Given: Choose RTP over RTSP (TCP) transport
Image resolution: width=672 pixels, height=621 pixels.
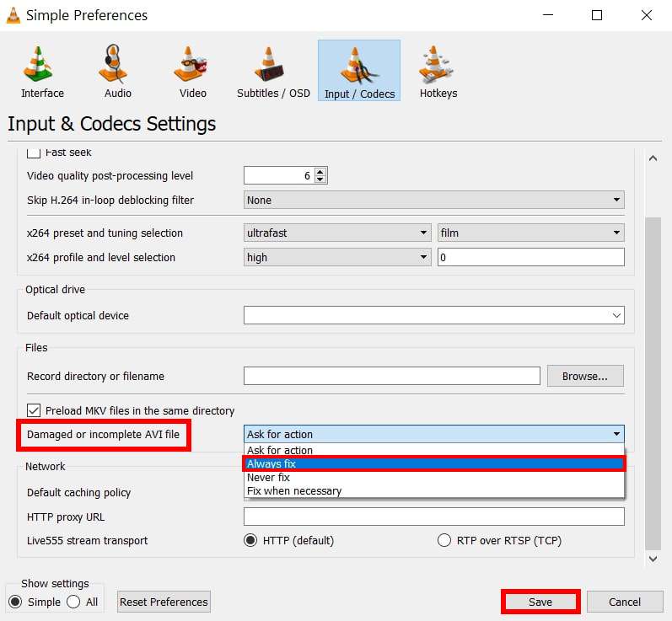Looking at the screenshot, I should point(444,540).
